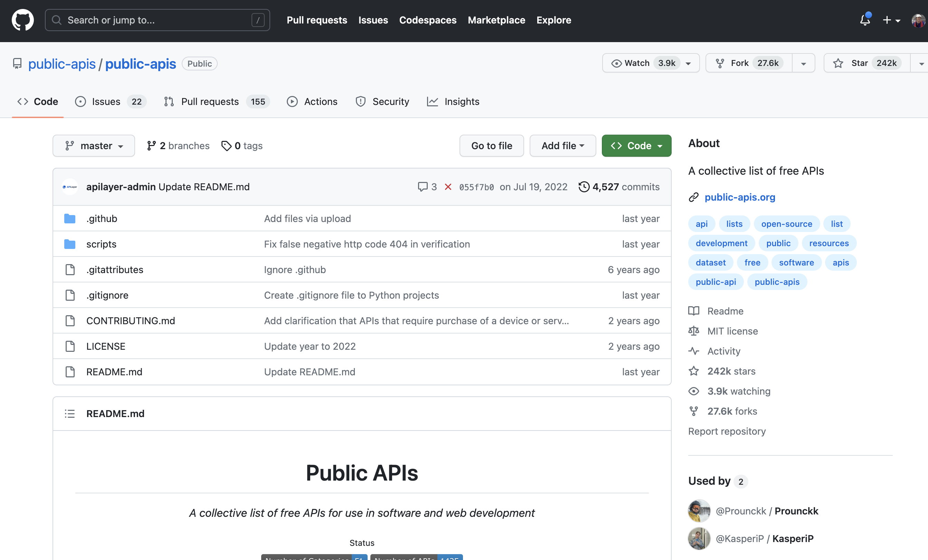Open Explore in the top navigation

coord(553,20)
